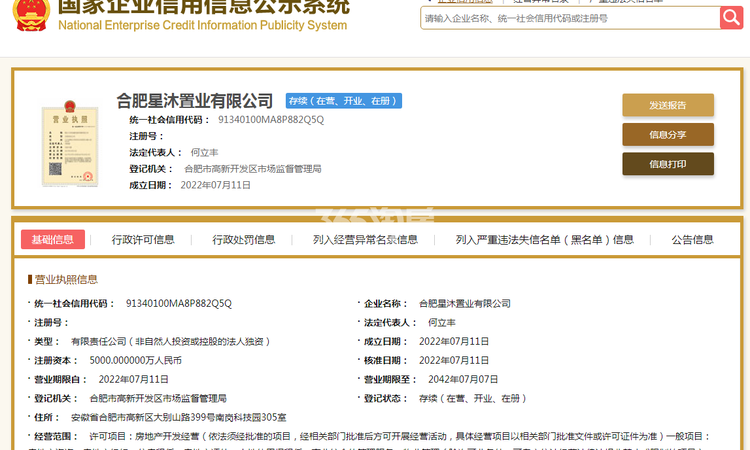Click the 登记状态 value 存续
The width and height of the screenshot is (750, 450).
point(473,398)
